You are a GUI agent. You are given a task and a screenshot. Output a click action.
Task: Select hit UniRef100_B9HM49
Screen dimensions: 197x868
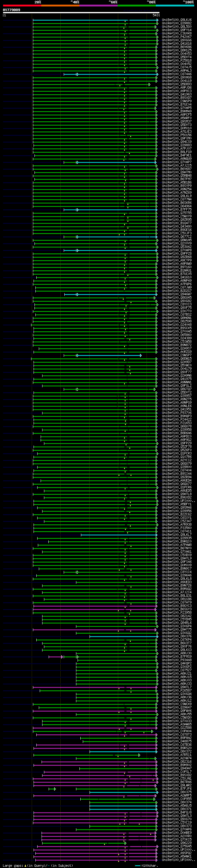177,111
